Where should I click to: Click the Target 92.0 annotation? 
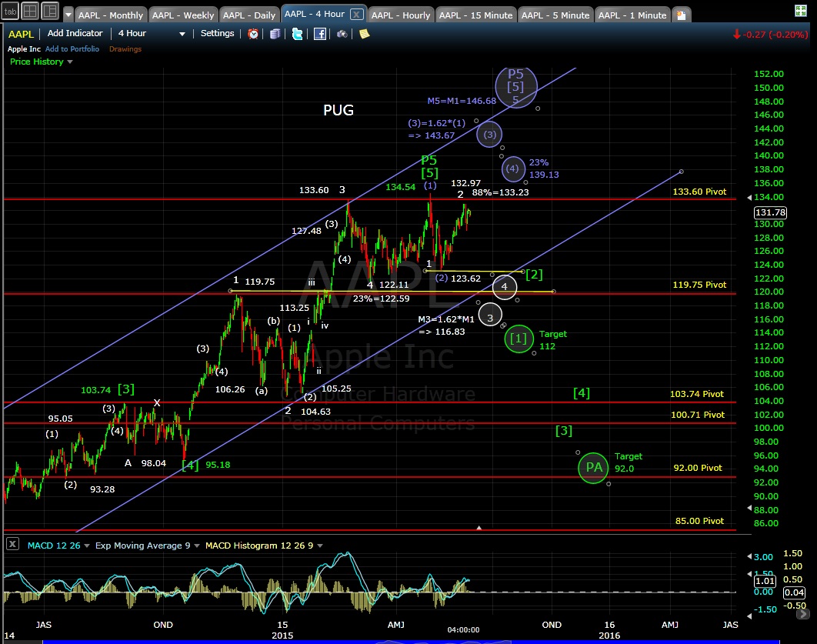tap(628, 462)
